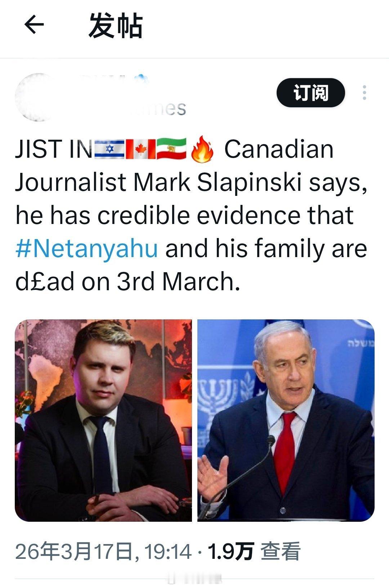Tap the 1.9万 查看 view count
The image size is (389, 588).
point(254,552)
